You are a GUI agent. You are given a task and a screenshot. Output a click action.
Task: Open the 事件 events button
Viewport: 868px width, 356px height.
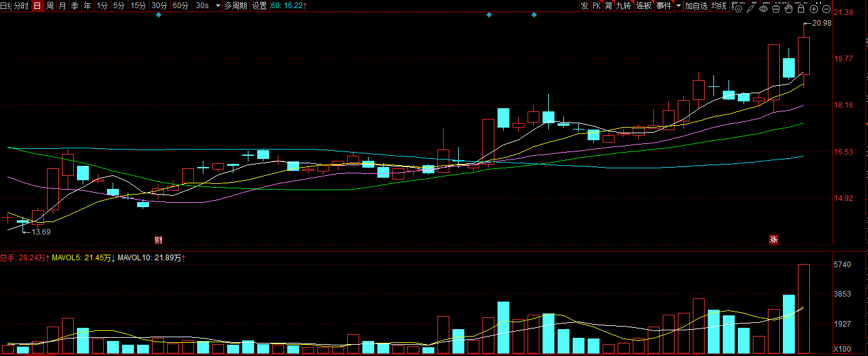point(664,6)
